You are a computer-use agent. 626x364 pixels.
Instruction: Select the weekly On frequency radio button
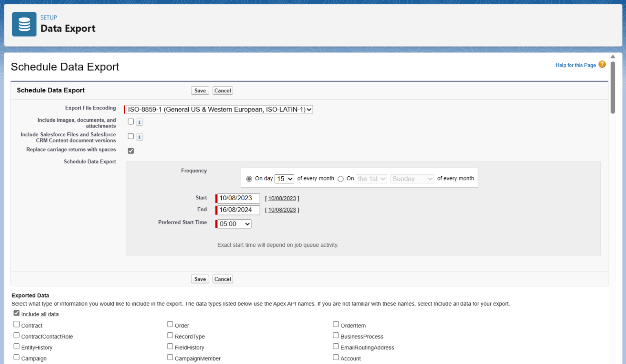point(341,179)
